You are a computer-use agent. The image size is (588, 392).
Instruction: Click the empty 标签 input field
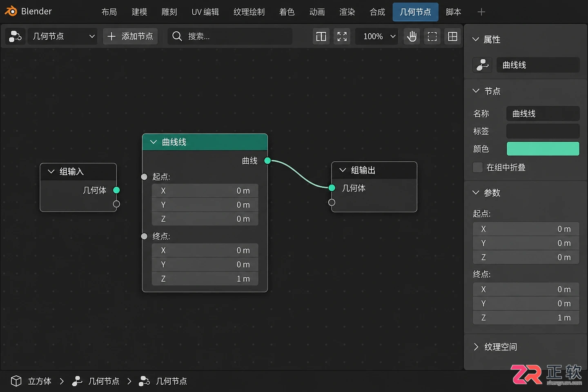[543, 131]
